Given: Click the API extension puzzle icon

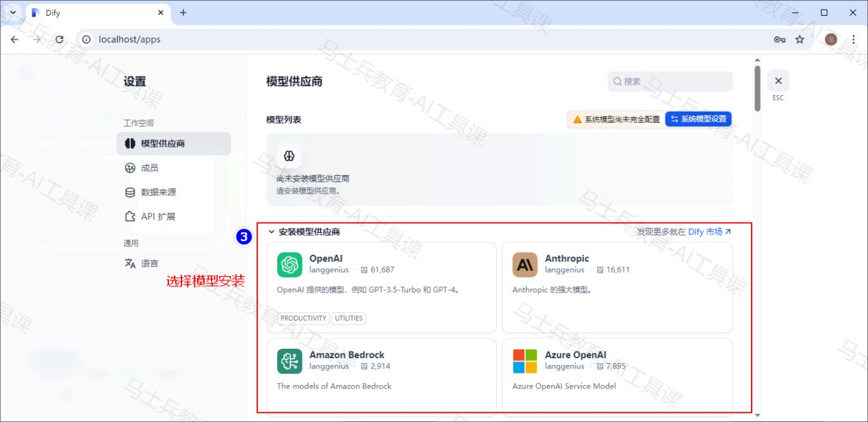Looking at the screenshot, I should pyautogui.click(x=130, y=216).
